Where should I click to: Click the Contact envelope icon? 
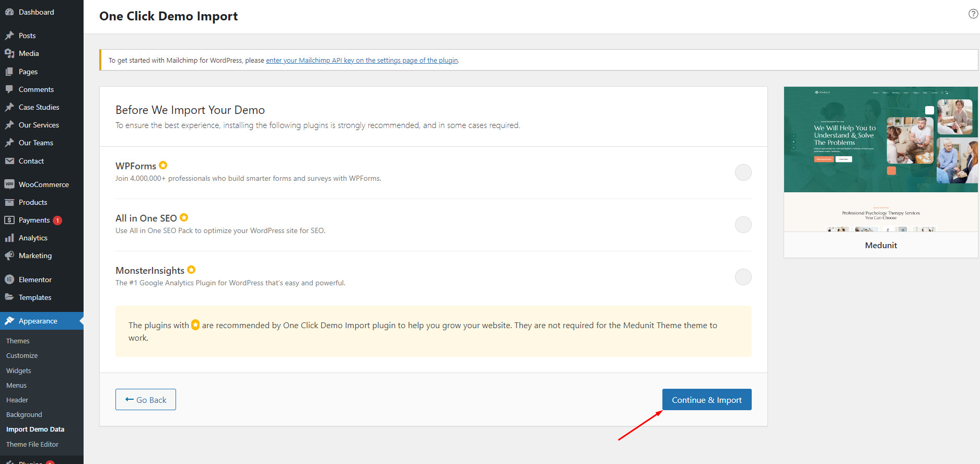click(x=9, y=161)
